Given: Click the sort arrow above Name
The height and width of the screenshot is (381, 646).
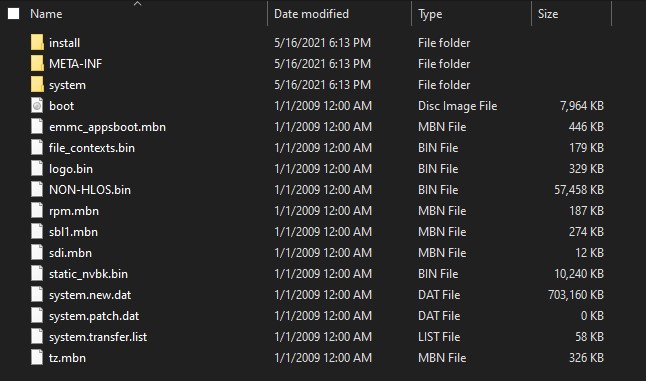Looking at the screenshot, I should pyautogui.click(x=138, y=4).
